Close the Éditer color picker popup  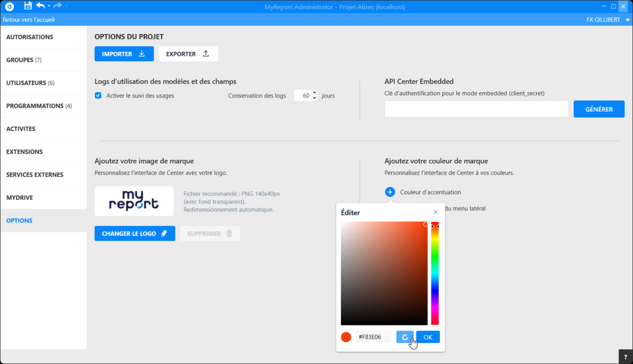(435, 212)
